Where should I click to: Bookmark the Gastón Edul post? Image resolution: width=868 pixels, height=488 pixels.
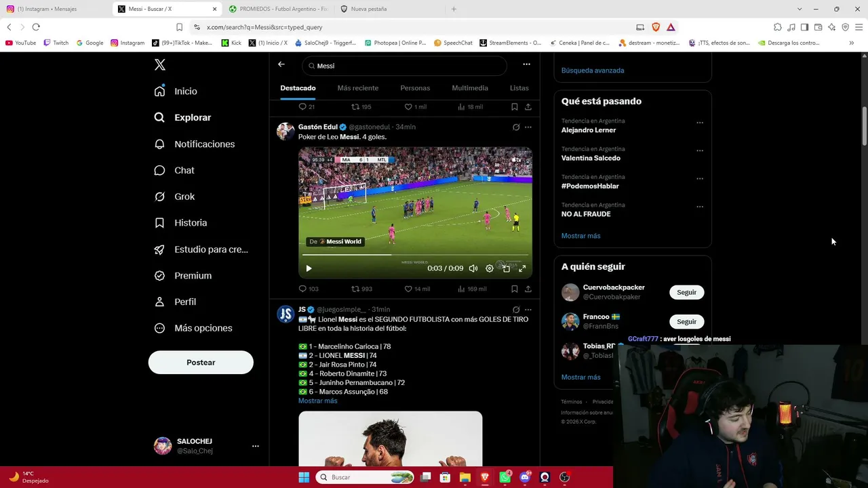pos(515,289)
